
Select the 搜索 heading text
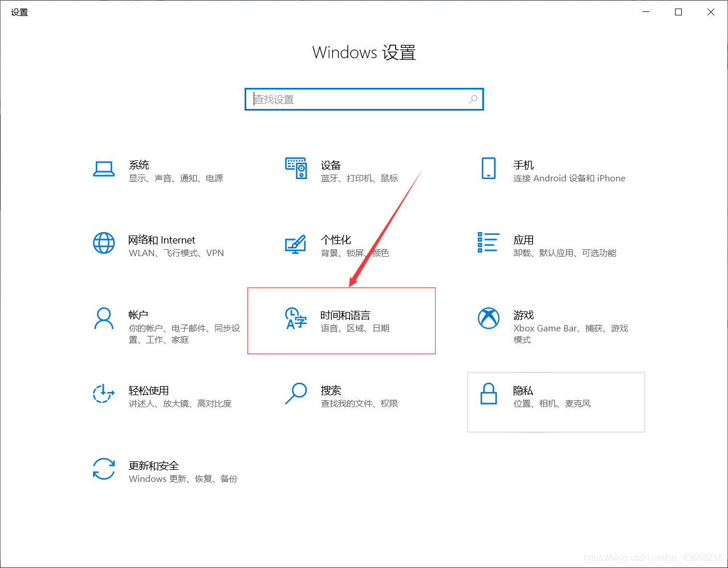pyautogui.click(x=331, y=390)
